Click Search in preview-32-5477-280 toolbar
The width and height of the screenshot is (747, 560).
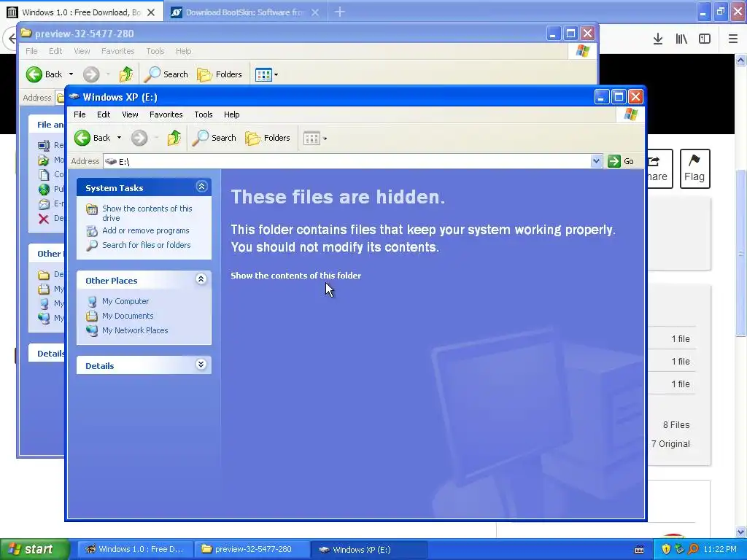[166, 74]
